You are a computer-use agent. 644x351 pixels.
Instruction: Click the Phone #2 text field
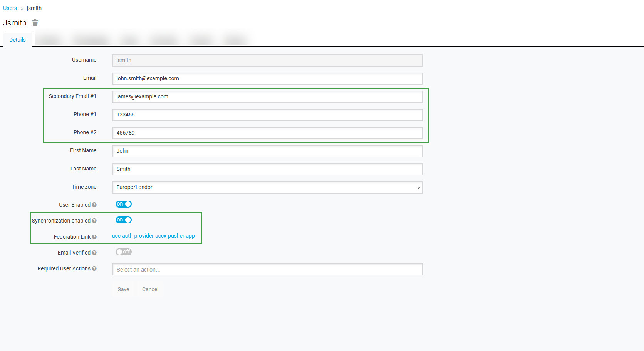click(267, 133)
